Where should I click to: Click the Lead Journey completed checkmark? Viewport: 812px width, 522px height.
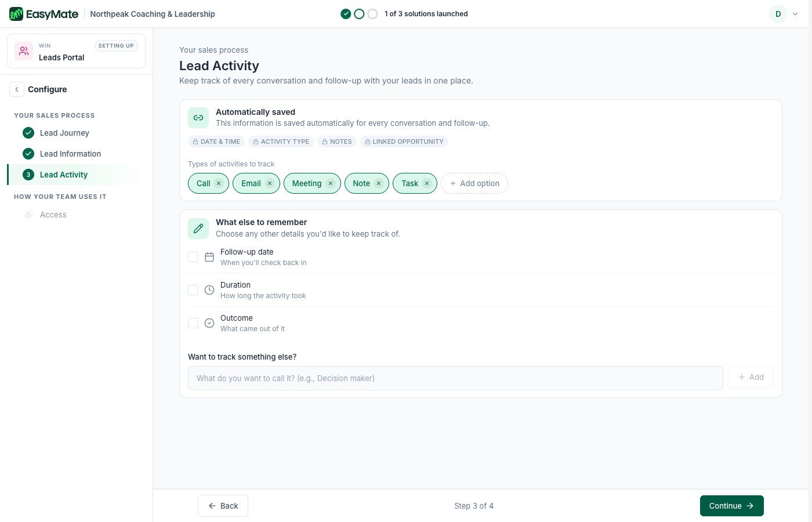(28, 133)
